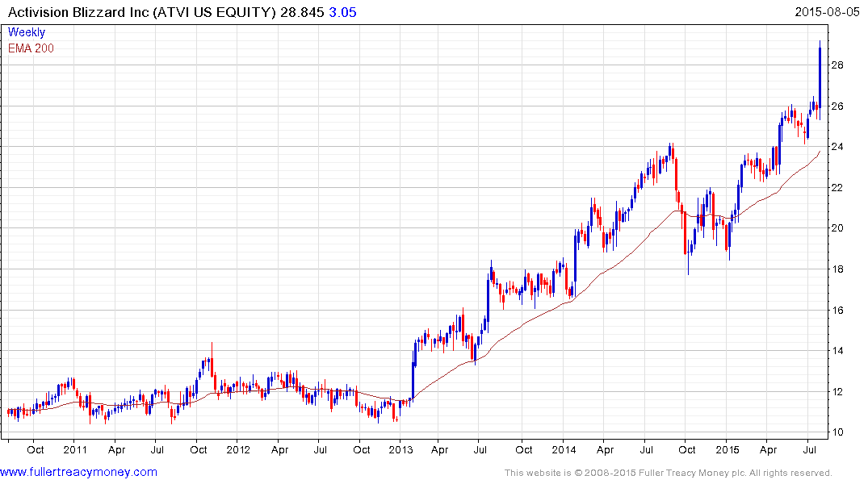Click the y-axis label 26
868x484 pixels.
point(837,106)
